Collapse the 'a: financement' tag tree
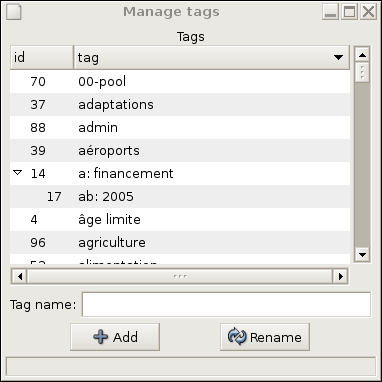This screenshot has width=382, height=382. (x=18, y=173)
